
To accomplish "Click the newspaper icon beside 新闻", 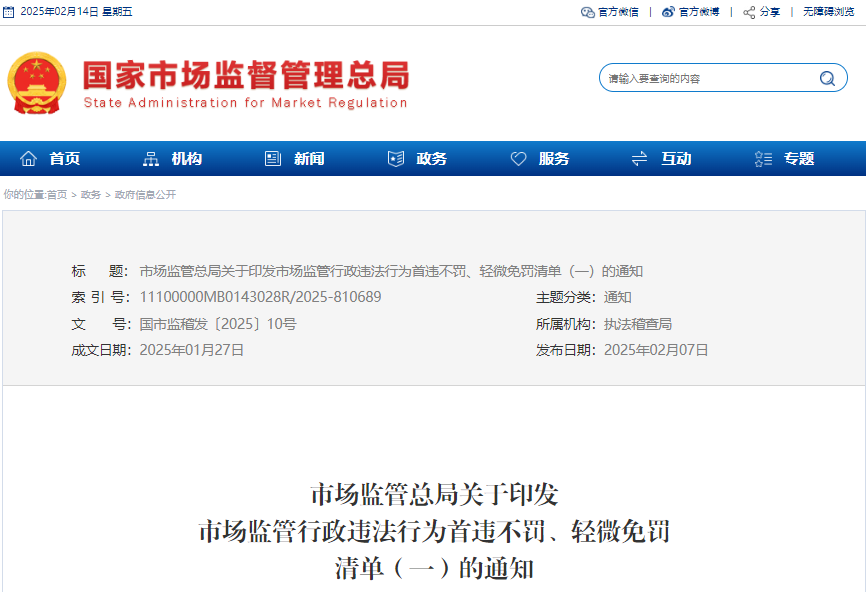I will pos(273,159).
